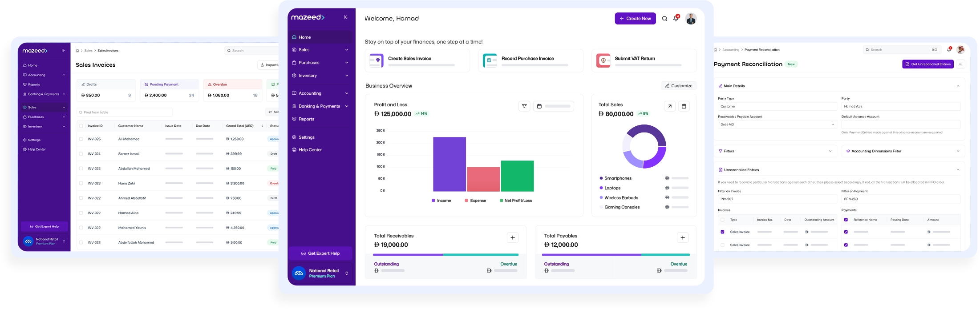Open the Receivable / Payable Account dropdown
Image resolution: width=980 pixels, height=309 pixels.
[777, 124]
